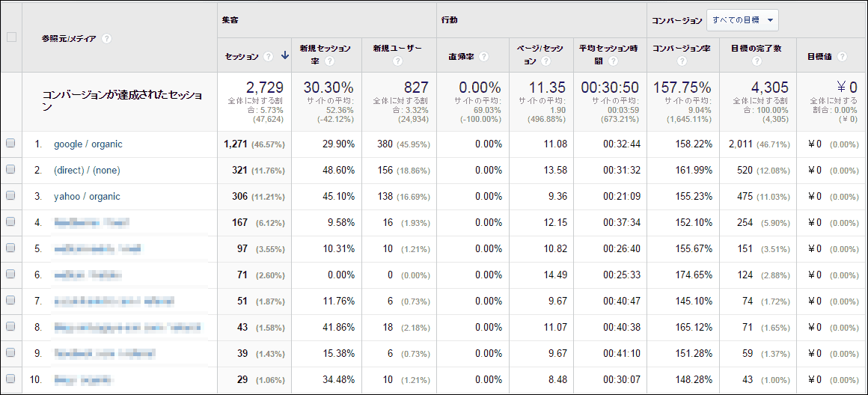Click help icon next to セッション header
Image resolution: width=868 pixels, height=395 pixels.
268,56
